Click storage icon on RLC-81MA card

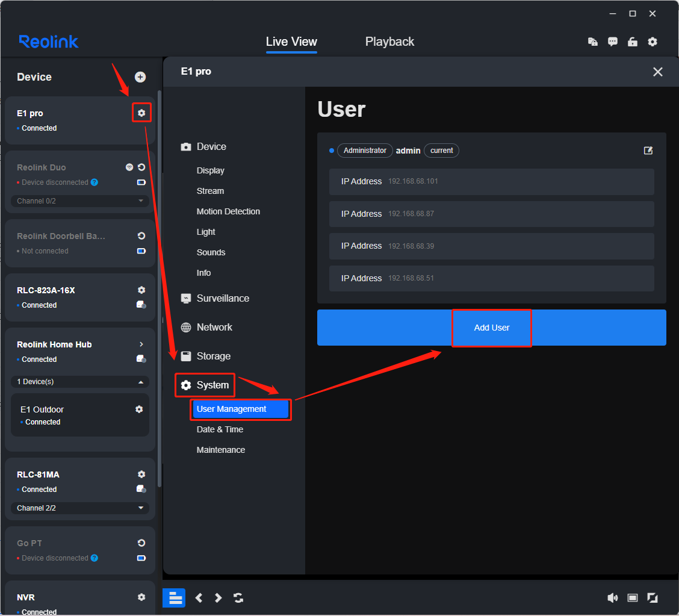click(x=141, y=489)
